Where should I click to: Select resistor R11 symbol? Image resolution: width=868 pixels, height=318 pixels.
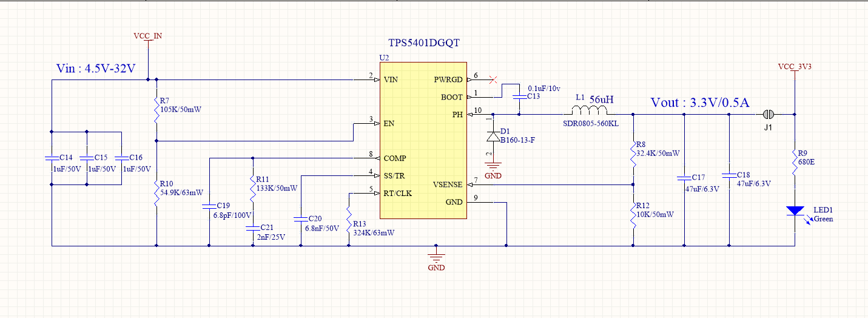[253, 188]
